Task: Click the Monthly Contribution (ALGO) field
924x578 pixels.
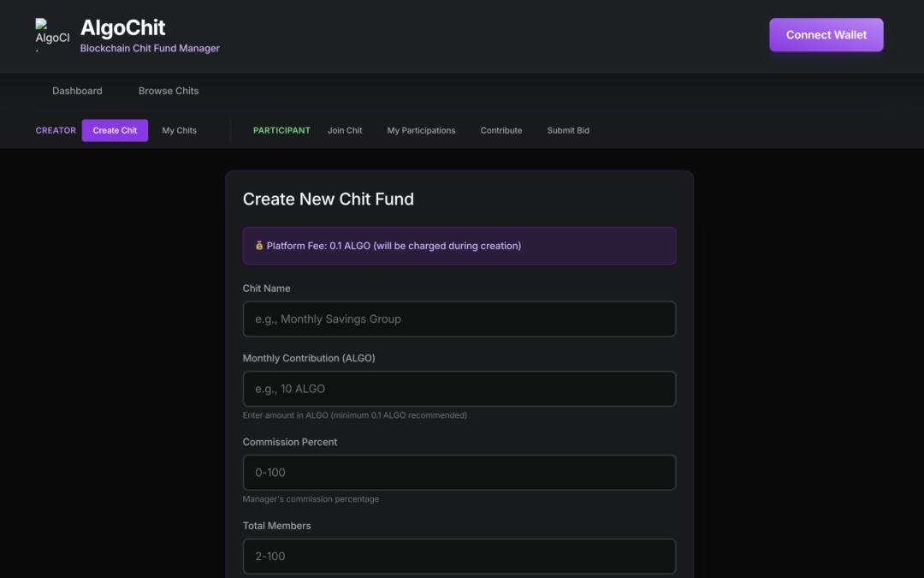Action: coord(459,389)
